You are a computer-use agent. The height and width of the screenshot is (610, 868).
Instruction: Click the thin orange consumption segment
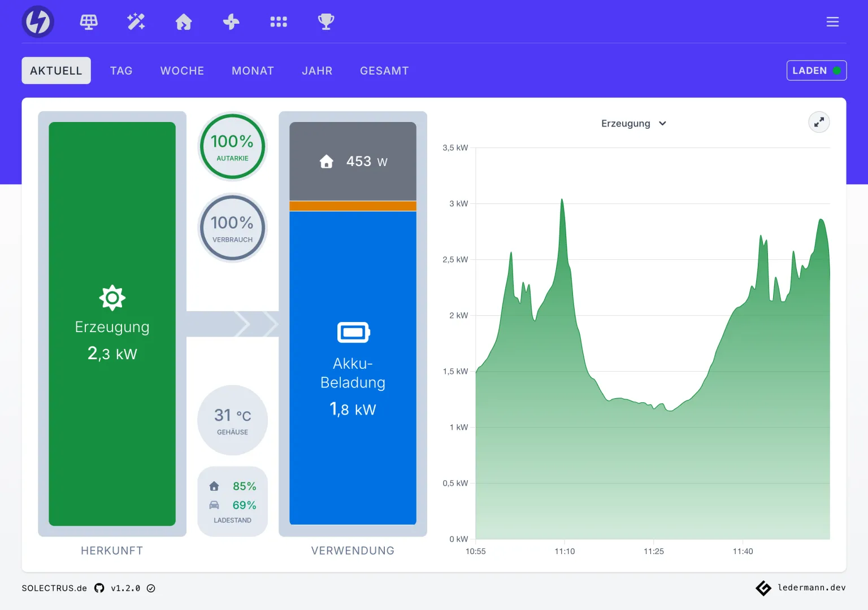coord(353,206)
